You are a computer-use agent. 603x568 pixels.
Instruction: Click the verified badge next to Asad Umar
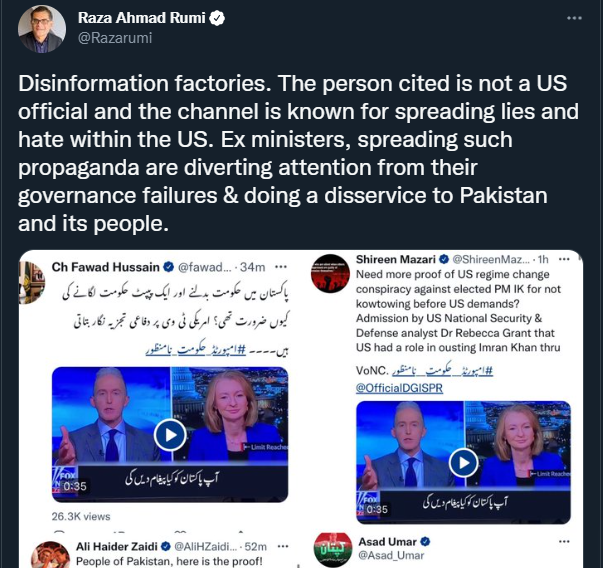pos(425,542)
